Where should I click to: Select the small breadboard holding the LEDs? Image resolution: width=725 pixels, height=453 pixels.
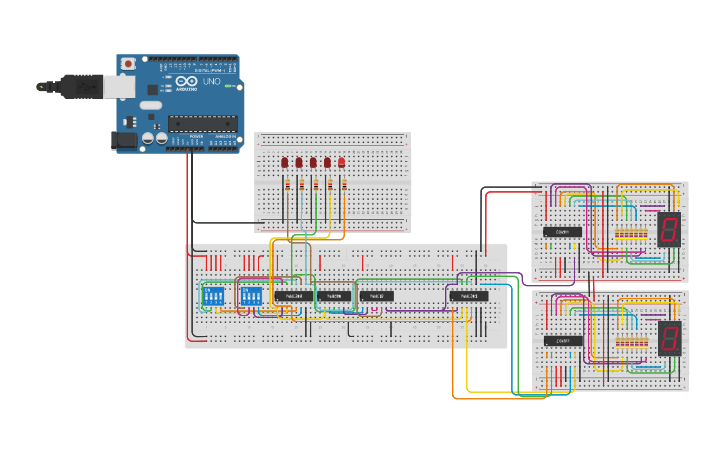tap(332, 182)
